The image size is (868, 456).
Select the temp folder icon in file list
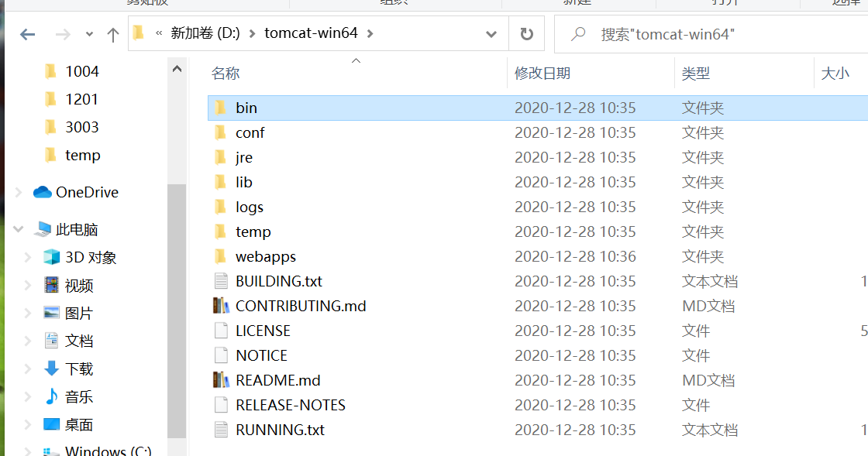(220, 231)
